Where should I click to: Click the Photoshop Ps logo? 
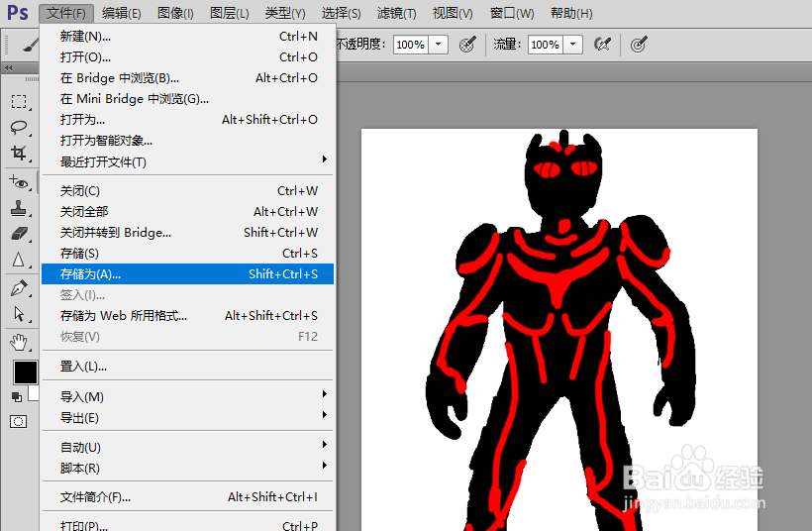tap(17, 12)
